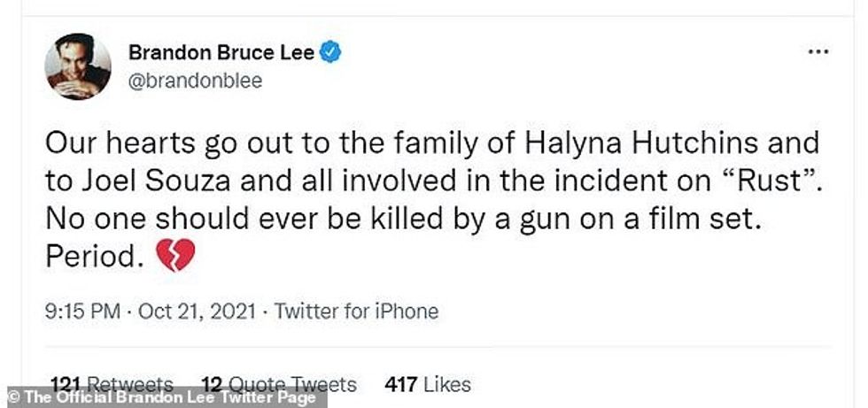Open the Brandon Bruce Lee display name

221,53
